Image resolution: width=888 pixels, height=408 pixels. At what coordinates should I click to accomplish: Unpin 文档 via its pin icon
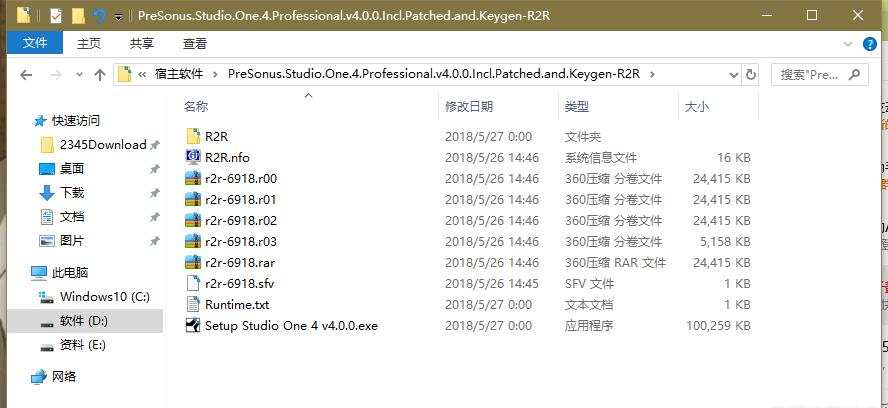click(154, 217)
